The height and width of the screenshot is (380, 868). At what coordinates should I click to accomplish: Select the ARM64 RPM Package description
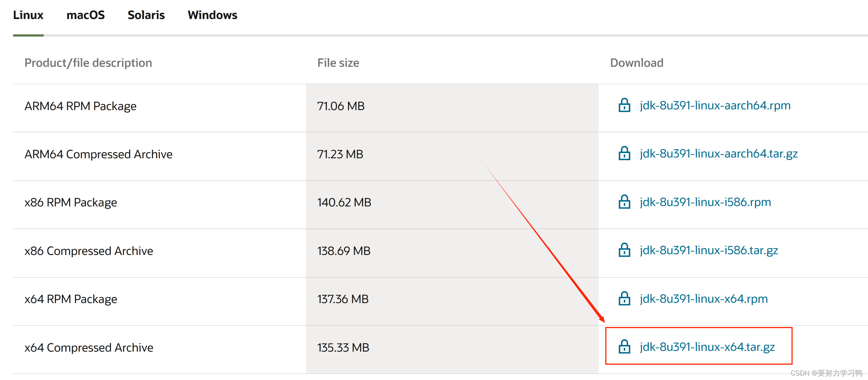[x=80, y=106]
